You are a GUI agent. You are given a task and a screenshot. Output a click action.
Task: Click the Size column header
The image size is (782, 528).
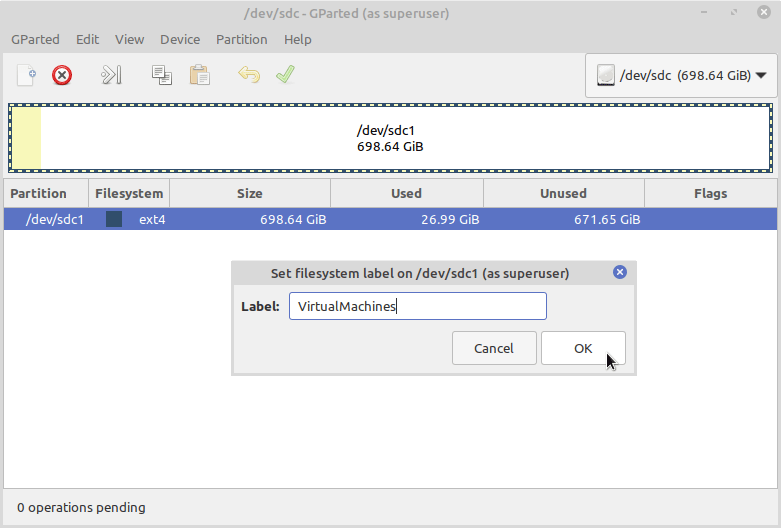pos(250,193)
